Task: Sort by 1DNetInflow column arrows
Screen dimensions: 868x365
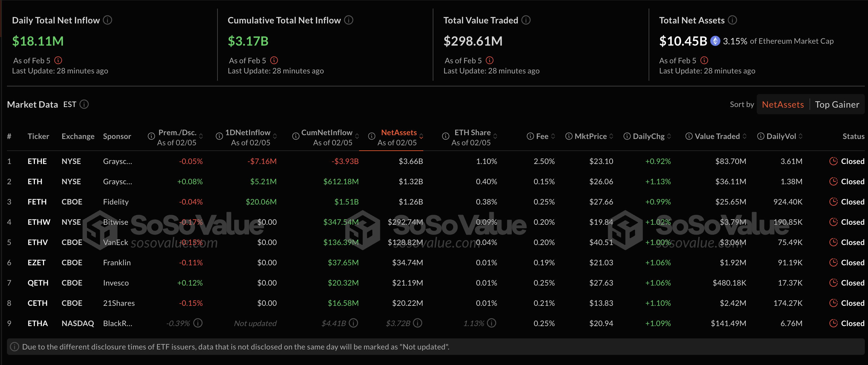Action: point(275,136)
